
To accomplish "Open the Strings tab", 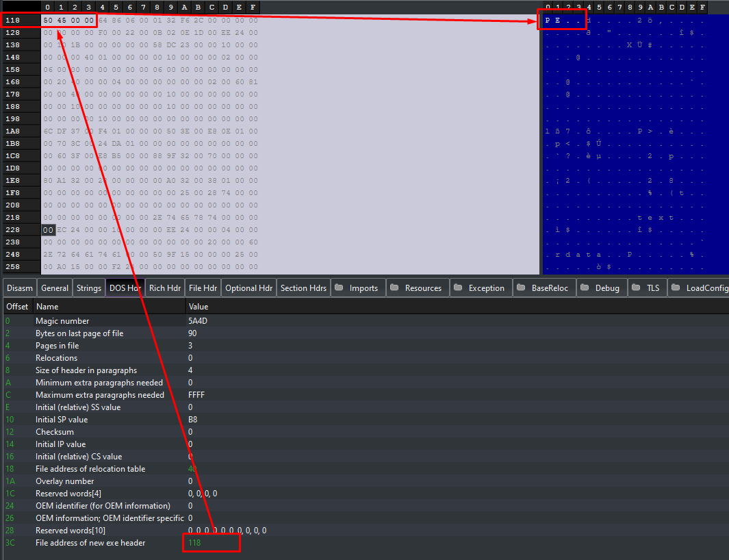I will pos(89,288).
